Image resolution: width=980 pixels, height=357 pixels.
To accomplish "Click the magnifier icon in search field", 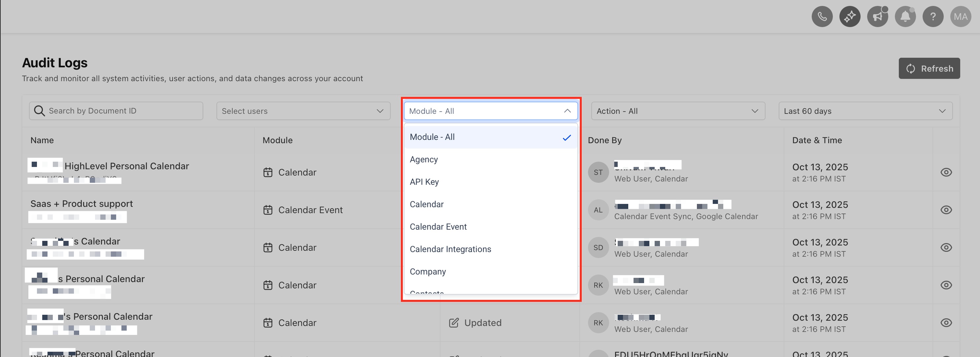I will (x=39, y=111).
